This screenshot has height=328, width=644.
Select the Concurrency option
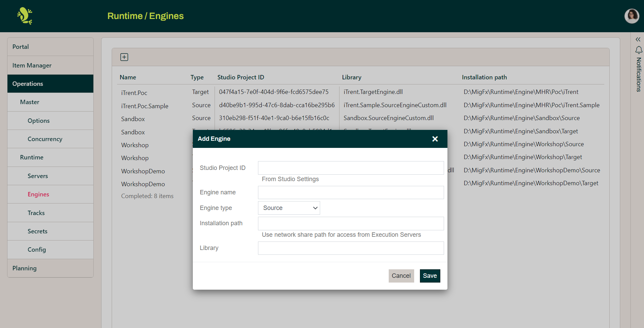coord(45,139)
